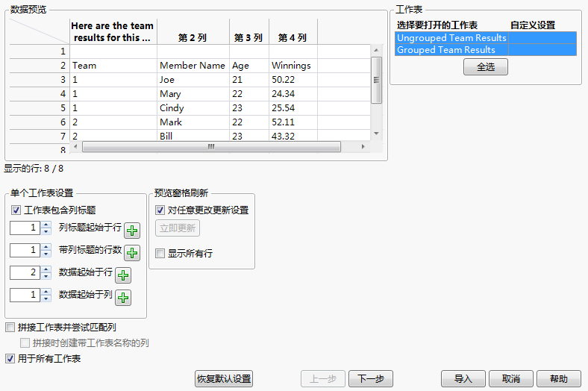This screenshot has width=588, height=391.
Task: Click the 上一步 button
Action: [323, 378]
